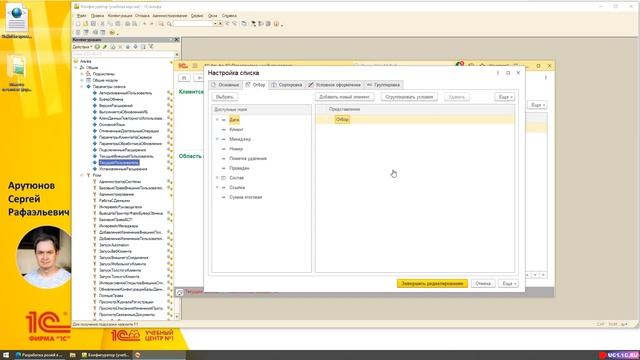
Task: Click the Параметры сеанса icon in tree
Action: click(x=88, y=87)
